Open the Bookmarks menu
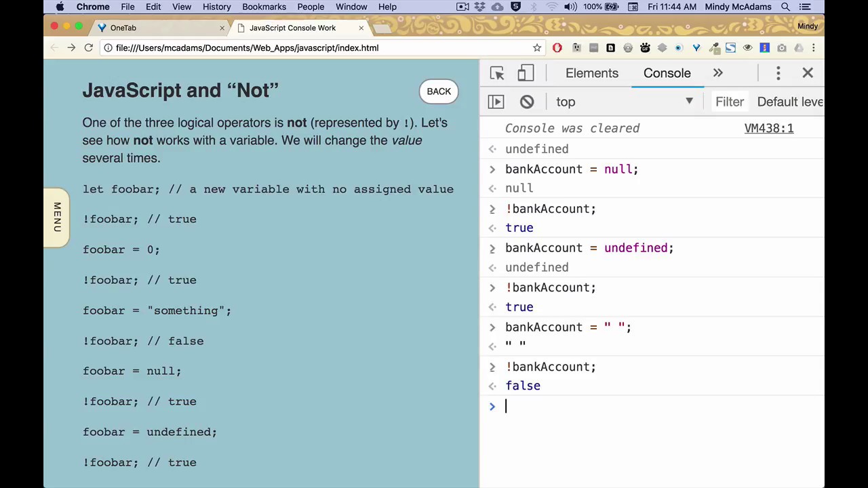Screen dimensions: 868x488 (264, 7)
